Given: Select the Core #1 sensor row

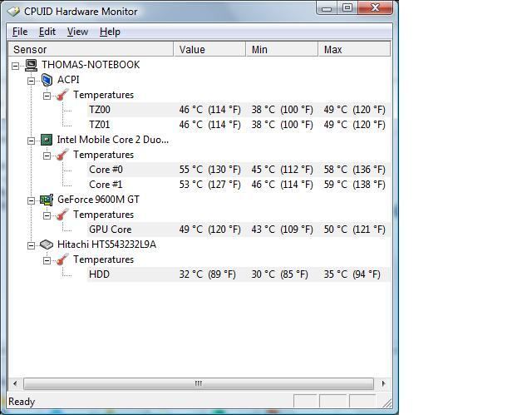Looking at the screenshot, I should [x=239, y=185].
